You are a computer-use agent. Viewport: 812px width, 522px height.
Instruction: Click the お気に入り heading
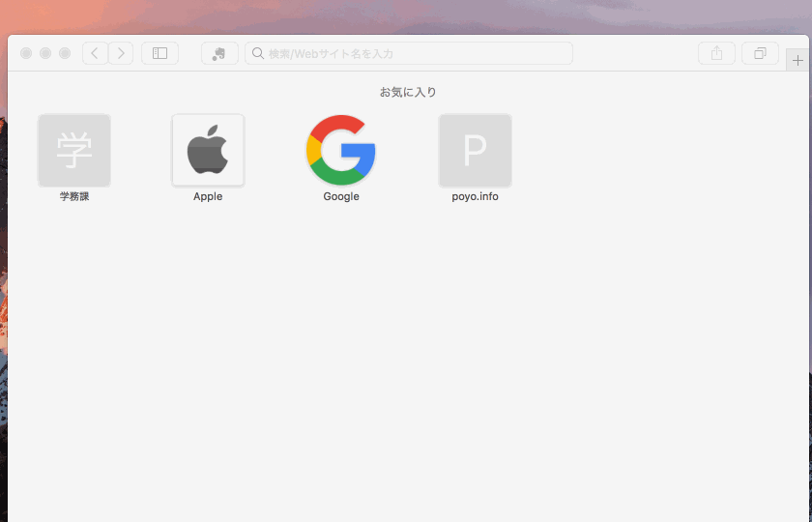point(408,92)
